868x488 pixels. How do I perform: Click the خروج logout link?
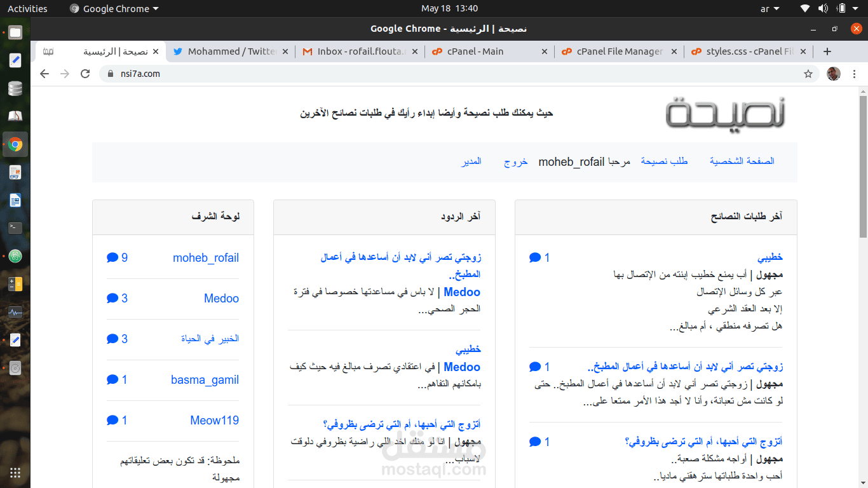(516, 161)
